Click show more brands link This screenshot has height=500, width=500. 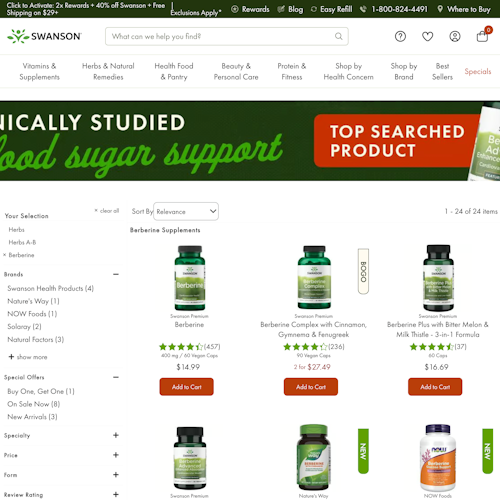(x=28, y=357)
